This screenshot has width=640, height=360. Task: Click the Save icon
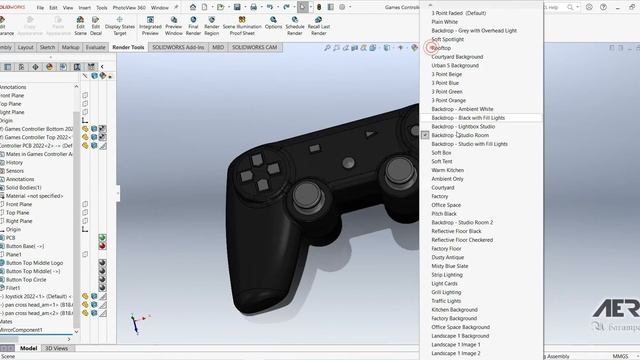237,7
